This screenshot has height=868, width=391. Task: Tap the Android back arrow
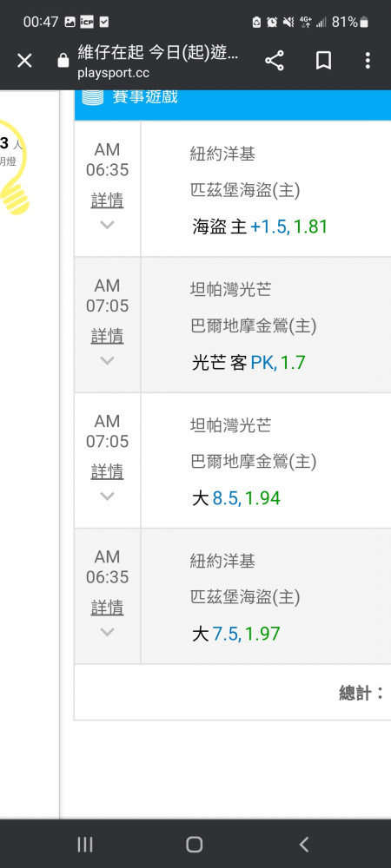coord(303,845)
